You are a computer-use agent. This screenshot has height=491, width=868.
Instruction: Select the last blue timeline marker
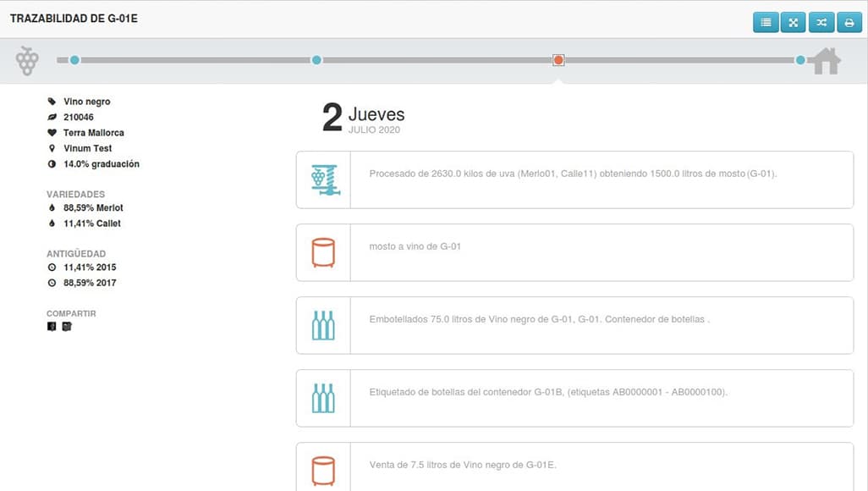click(800, 60)
